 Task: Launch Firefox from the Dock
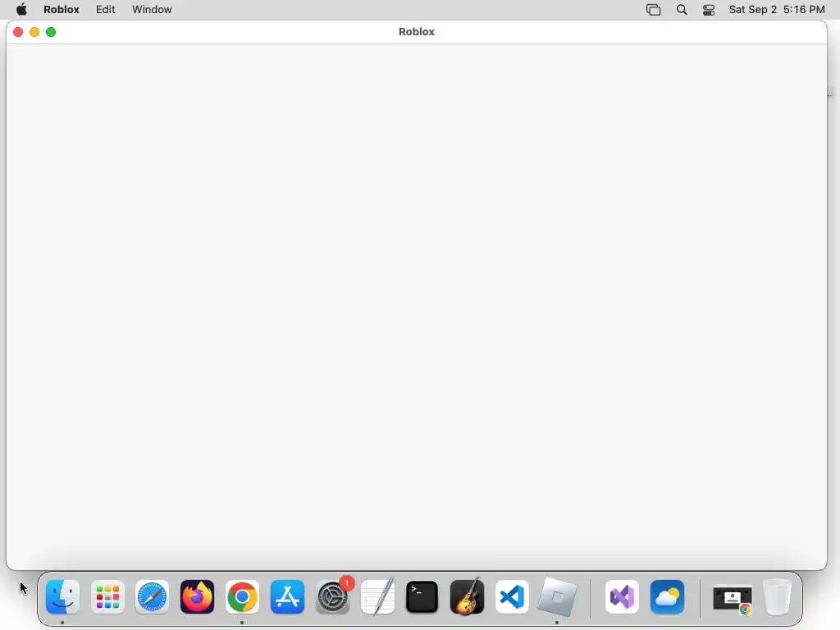[197, 597]
